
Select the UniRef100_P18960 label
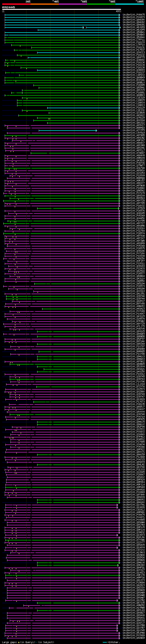(134, 188)
